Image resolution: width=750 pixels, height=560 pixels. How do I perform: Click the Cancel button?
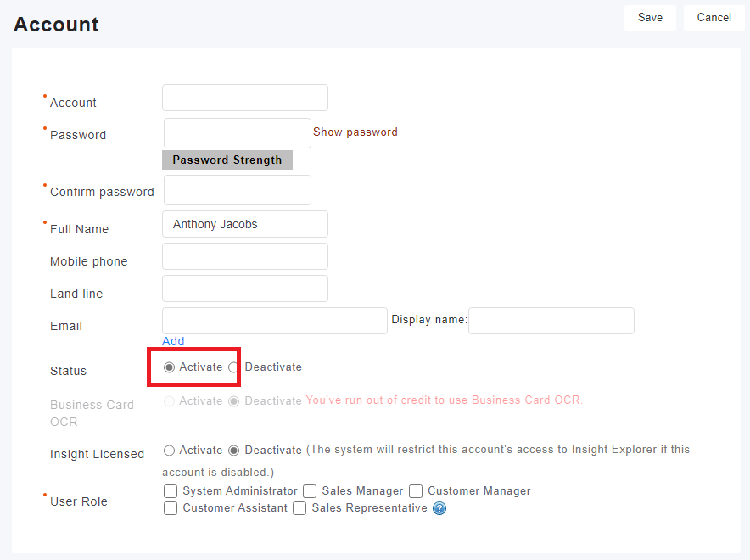coord(714,18)
